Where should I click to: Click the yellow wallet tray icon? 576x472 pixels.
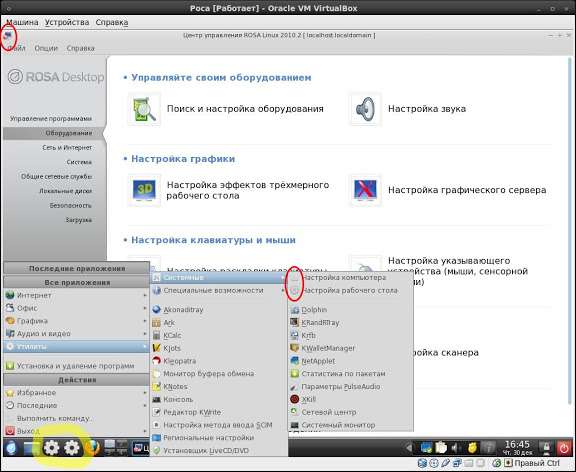pyautogui.click(x=472, y=448)
